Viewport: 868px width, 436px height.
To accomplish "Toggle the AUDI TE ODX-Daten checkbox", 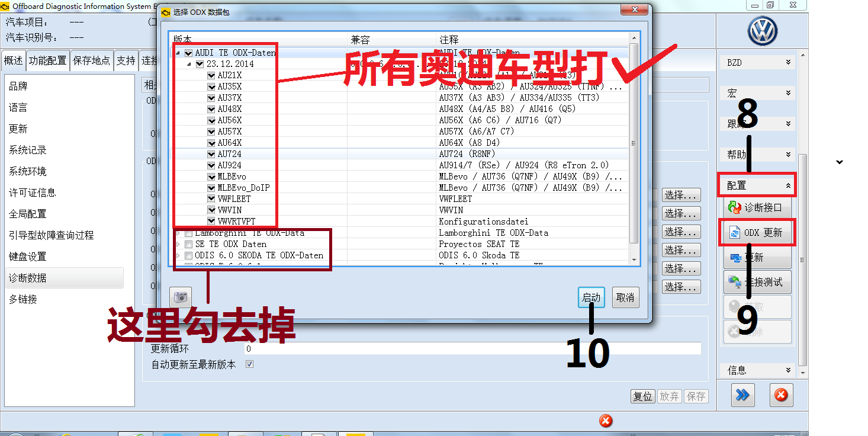I will 188,53.
